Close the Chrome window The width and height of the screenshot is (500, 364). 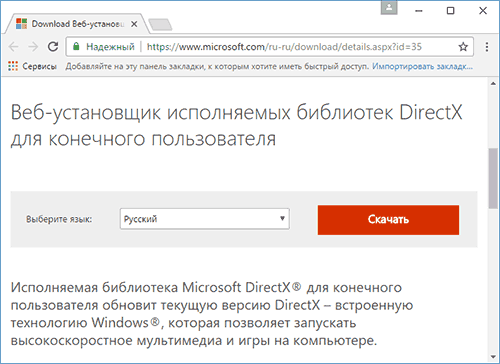coord(483,11)
